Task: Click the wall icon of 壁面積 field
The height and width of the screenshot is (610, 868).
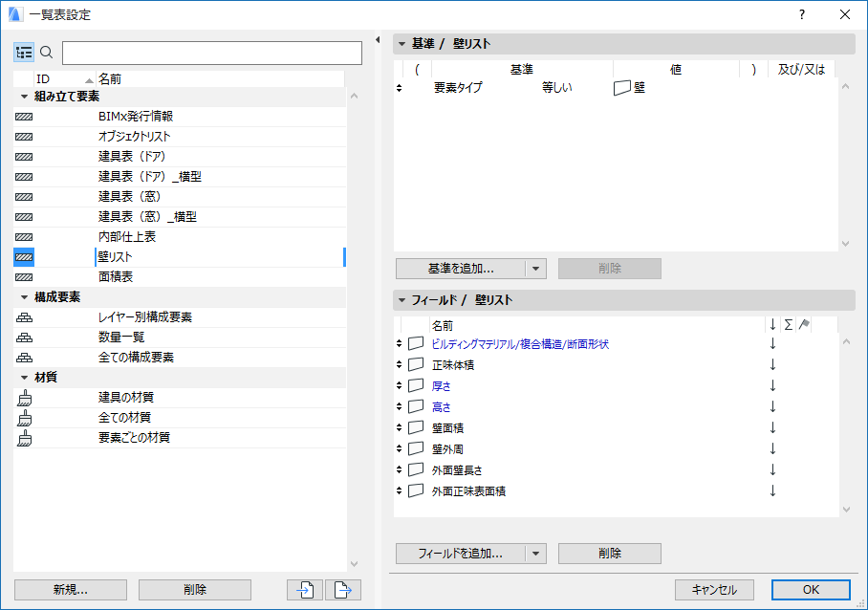Action: pos(416,428)
